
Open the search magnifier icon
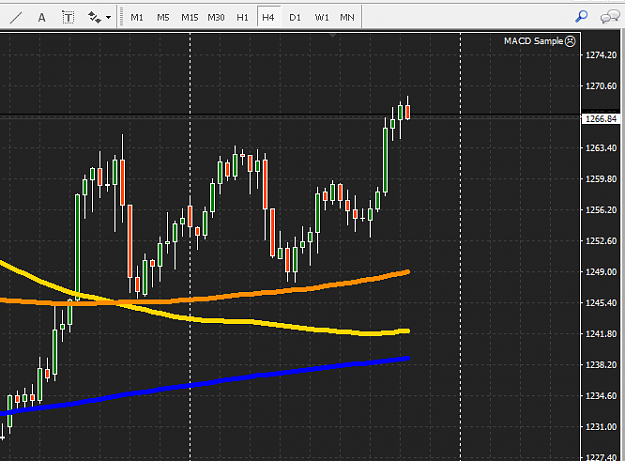pos(581,17)
